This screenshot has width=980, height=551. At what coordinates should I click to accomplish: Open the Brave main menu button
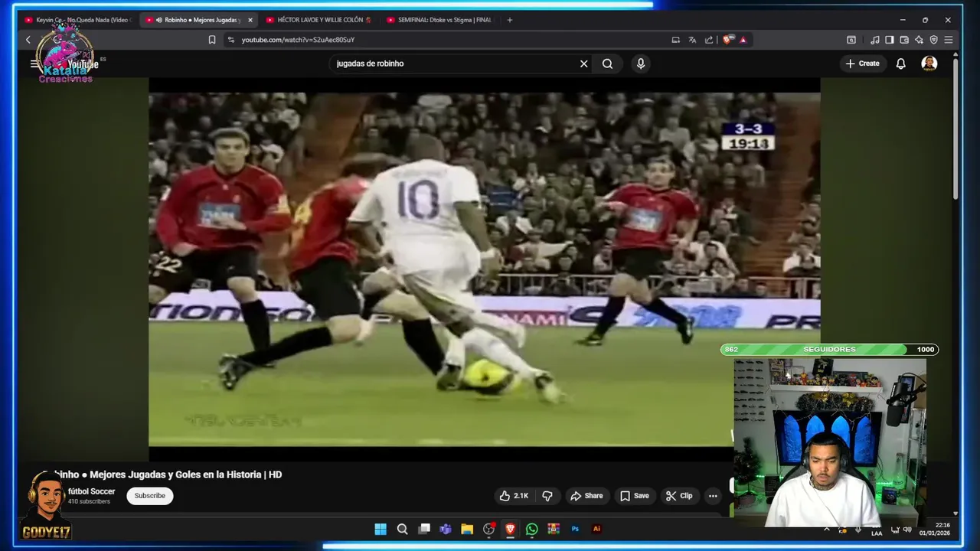pos(949,40)
